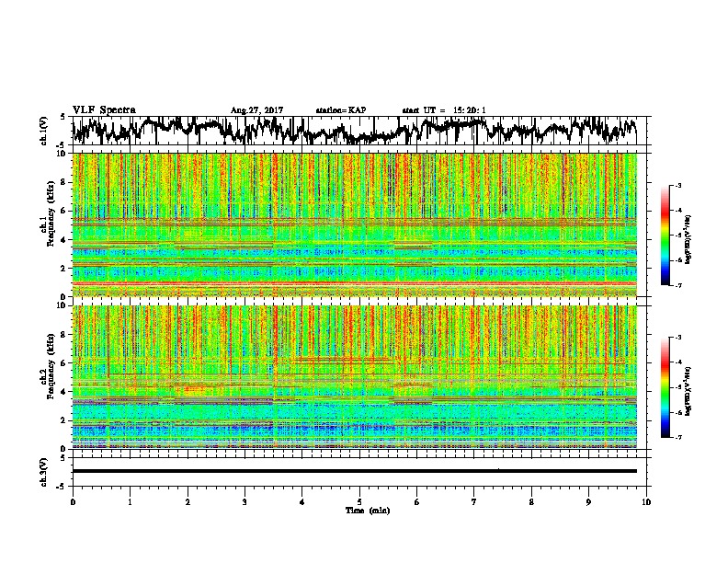Click the "-7" tick on ch.2 color bar

(677, 438)
